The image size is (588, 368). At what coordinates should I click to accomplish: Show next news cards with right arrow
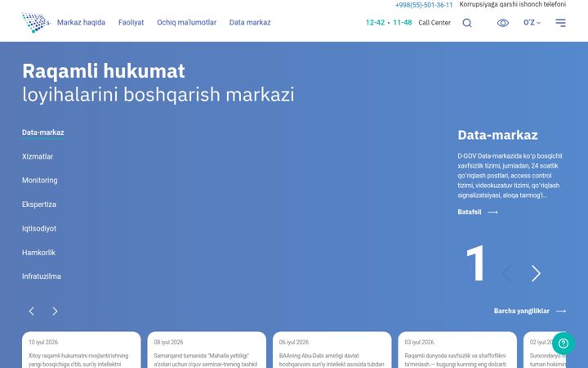pos(55,311)
